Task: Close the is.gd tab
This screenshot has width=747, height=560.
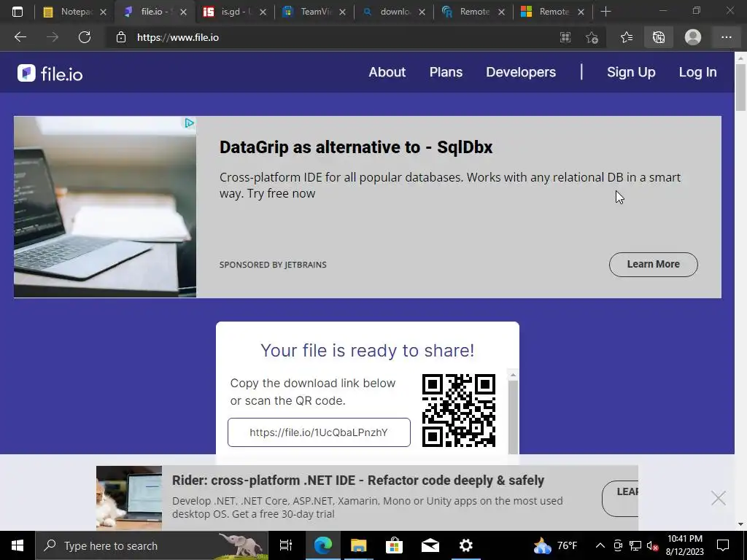Action: [263, 12]
